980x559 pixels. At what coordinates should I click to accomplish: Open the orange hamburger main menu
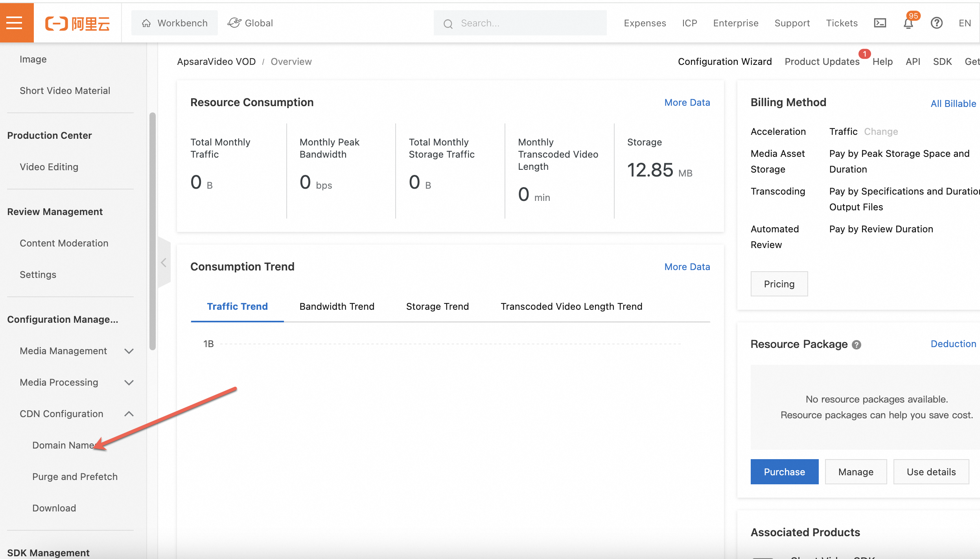pyautogui.click(x=15, y=23)
